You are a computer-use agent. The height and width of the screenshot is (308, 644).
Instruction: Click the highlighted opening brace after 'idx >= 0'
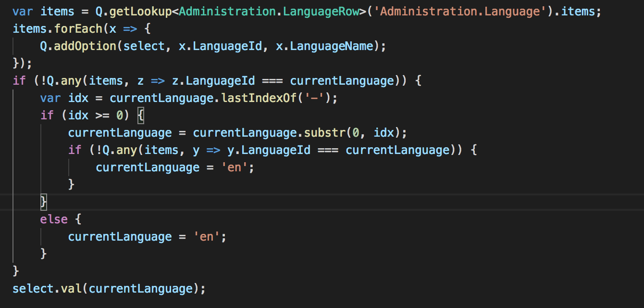141,115
